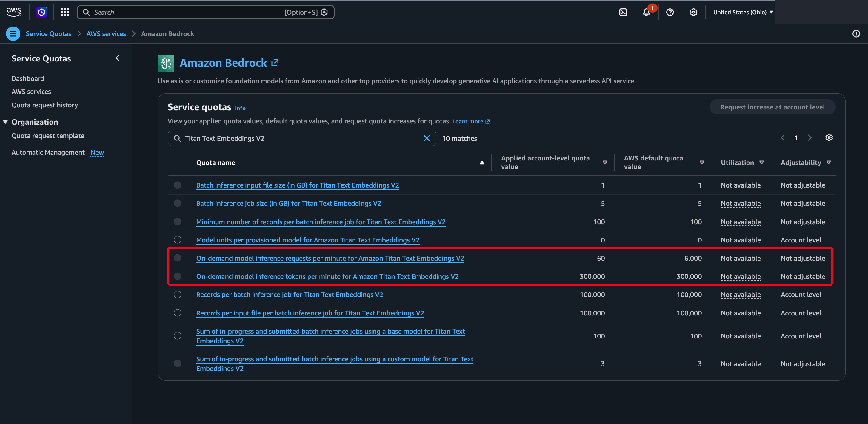The width and height of the screenshot is (868, 424).
Task: Sort by Utilization column
Action: coord(761,163)
